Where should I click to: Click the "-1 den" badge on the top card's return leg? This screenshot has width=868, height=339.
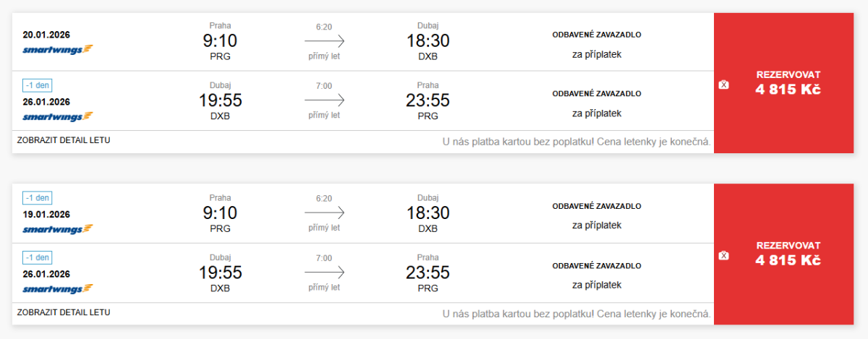point(38,85)
